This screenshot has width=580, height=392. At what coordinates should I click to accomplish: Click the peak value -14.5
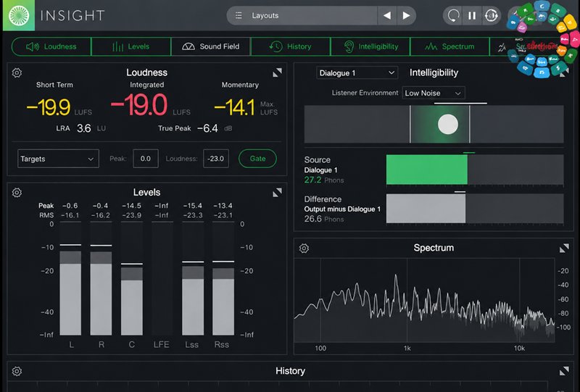coord(131,206)
